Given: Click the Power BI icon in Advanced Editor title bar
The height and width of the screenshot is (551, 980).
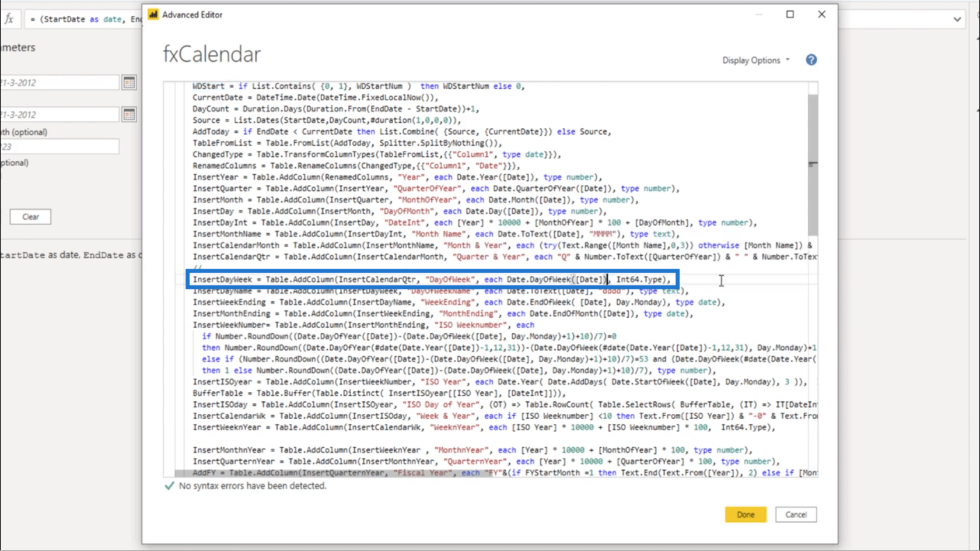Looking at the screenshot, I should 153,15.
